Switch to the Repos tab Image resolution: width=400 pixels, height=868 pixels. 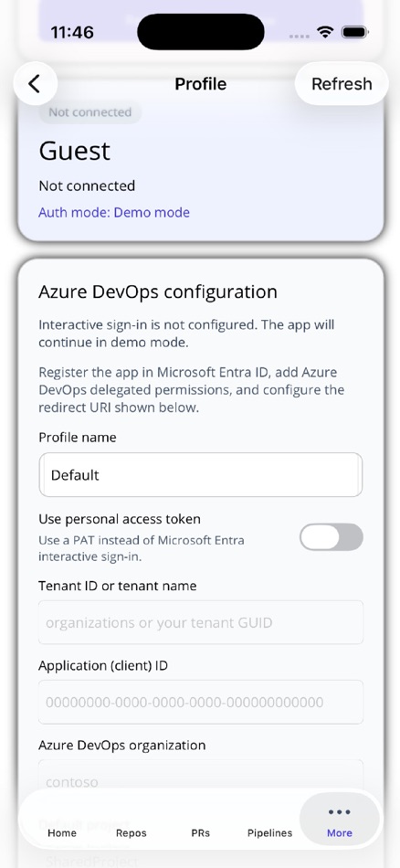coord(132,832)
